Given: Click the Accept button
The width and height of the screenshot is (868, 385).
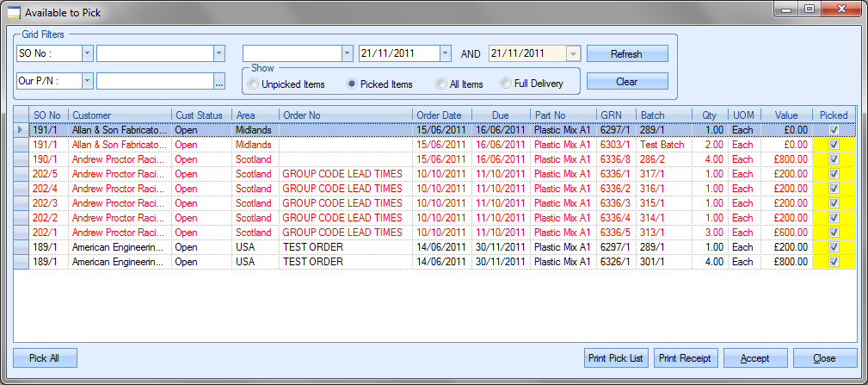Looking at the screenshot, I should (754, 358).
